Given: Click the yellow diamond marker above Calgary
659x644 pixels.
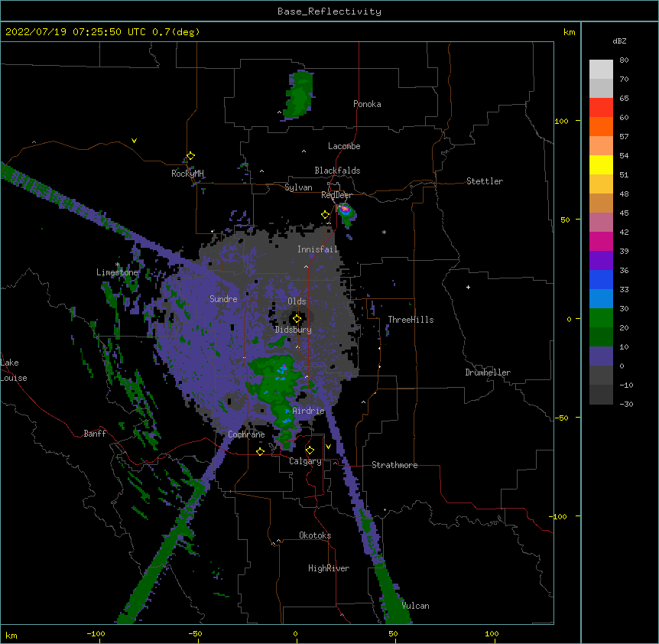Looking at the screenshot, I should coord(310,450).
